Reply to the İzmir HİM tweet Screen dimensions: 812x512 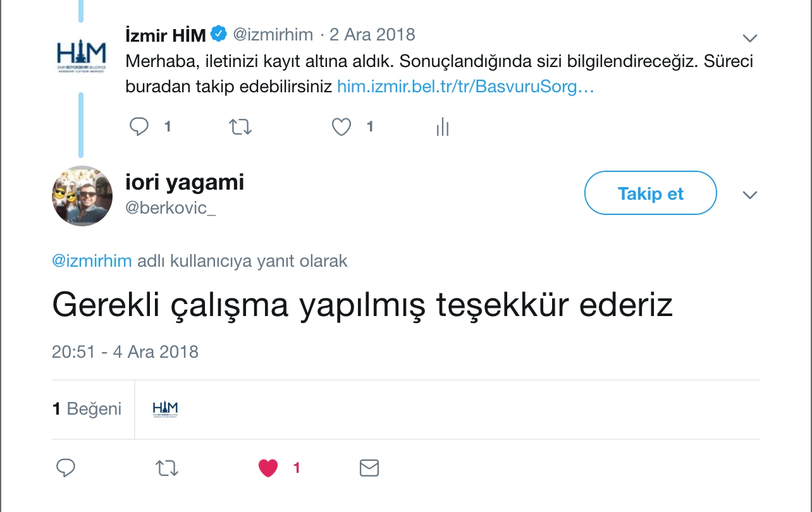[x=139, y=127]
